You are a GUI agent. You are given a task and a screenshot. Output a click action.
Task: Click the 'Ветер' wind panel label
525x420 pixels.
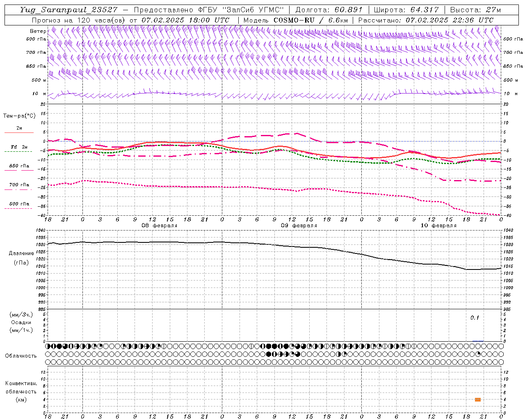[x=38, y=31]
